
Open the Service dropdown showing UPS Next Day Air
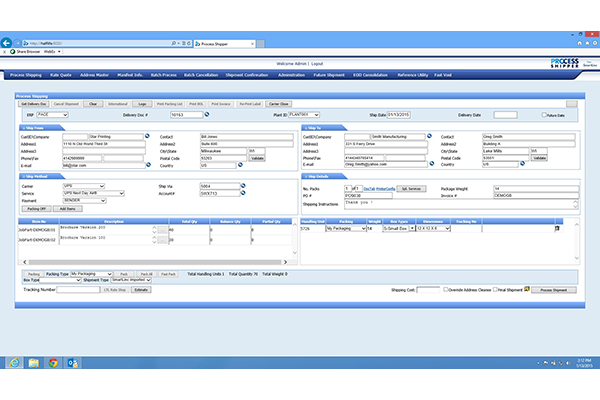coord(94,193)
